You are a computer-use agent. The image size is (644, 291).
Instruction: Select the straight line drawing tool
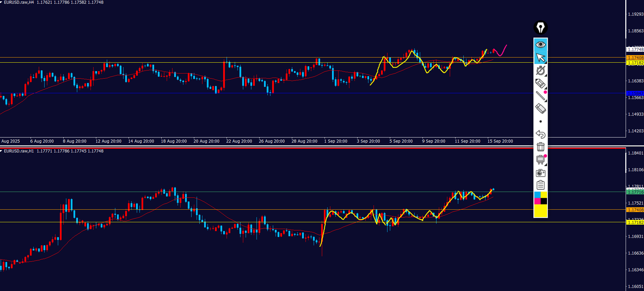[x=540, y=96]
